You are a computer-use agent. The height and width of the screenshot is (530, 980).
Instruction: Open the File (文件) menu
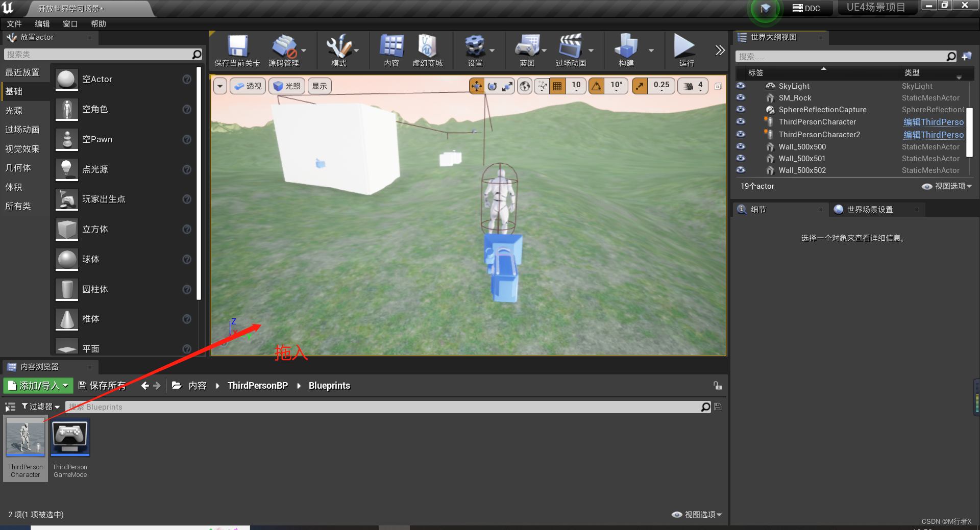[x=14, y=24]
